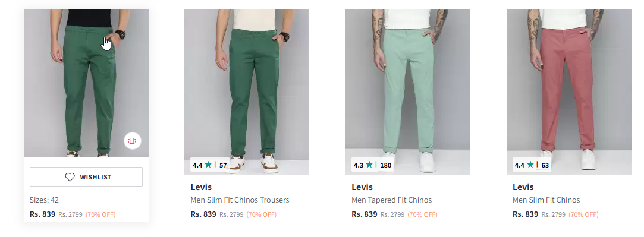The image size is (644, 237).
Task: Click Sizes: 42 text on hovered card
Action: pyautogui.click(x=45, y=200)
